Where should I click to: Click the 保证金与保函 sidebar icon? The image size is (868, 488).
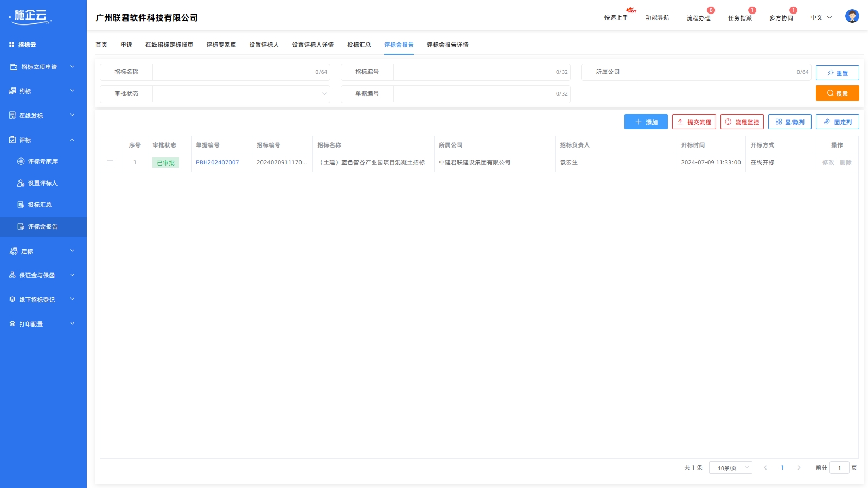(12, 275)
